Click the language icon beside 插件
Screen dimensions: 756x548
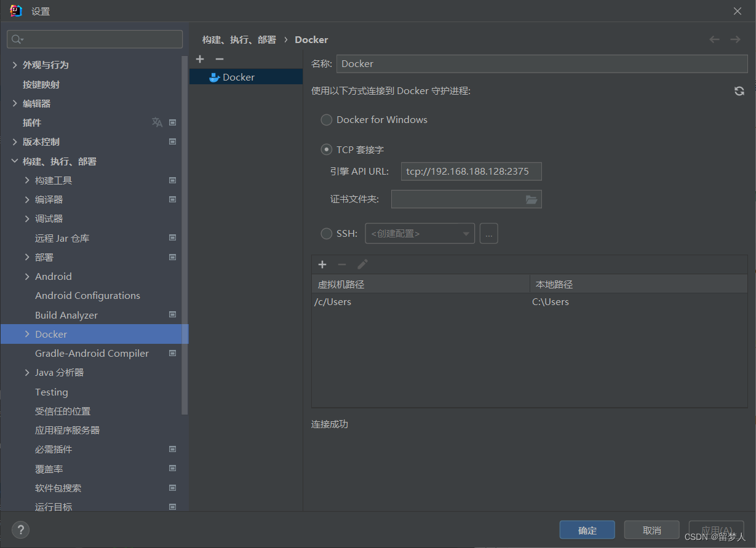pos(157,122)
